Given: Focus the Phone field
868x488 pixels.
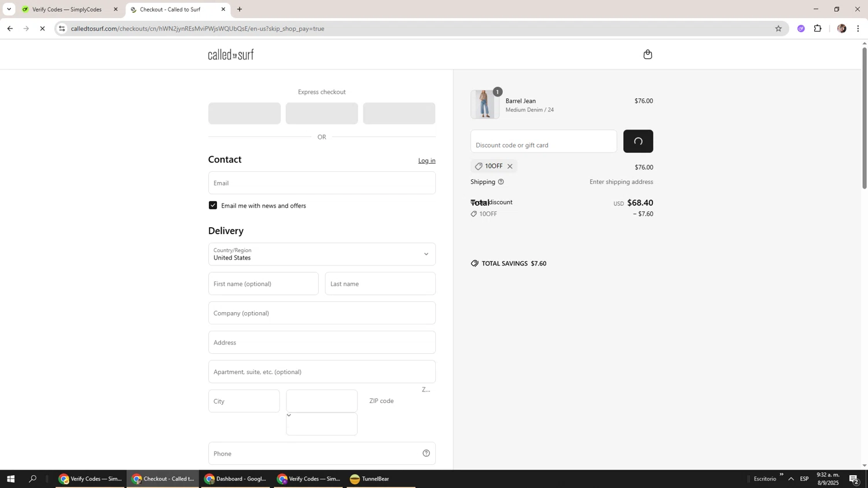Looking at the screenshot, I should (322, 453).
